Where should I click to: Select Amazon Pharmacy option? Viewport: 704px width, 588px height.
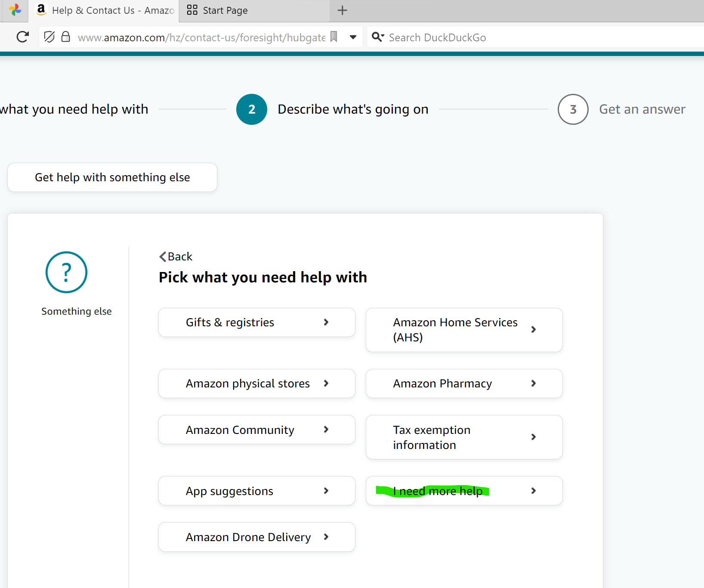[x=464, y=384]
